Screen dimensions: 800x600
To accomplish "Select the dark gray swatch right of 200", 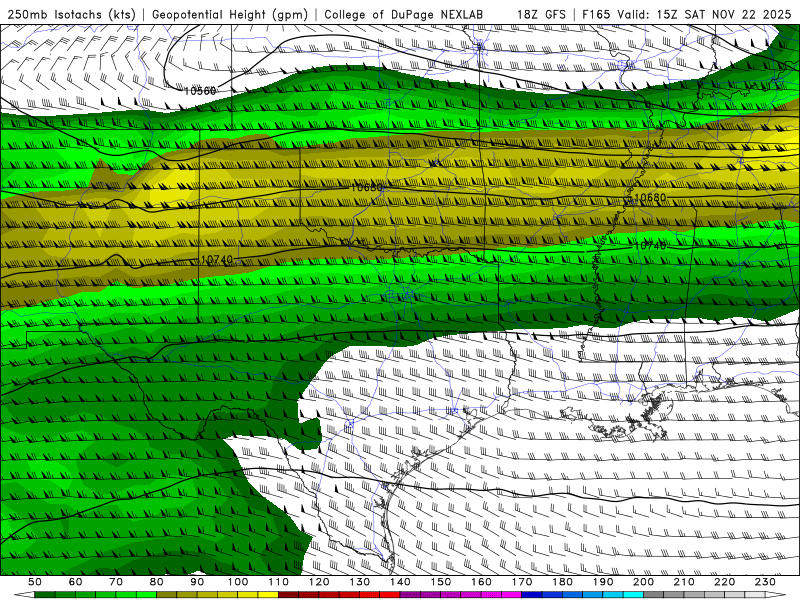I will pos(654,595).
